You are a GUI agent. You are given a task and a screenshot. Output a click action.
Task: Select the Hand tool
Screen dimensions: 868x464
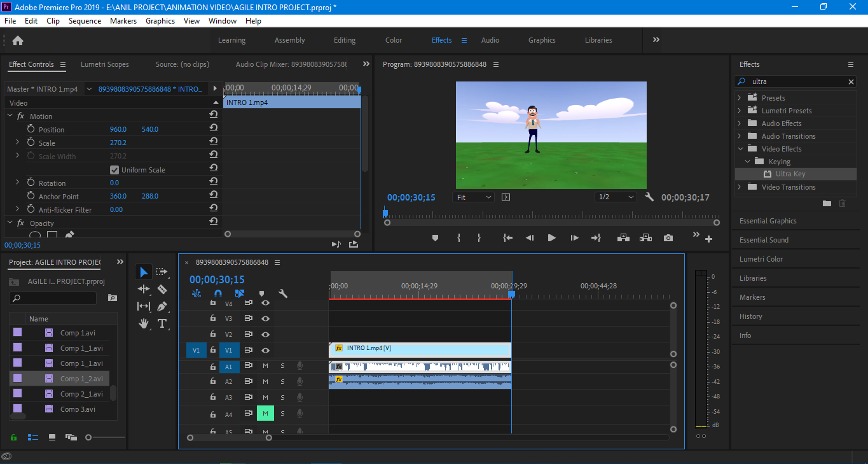point(144,323)
